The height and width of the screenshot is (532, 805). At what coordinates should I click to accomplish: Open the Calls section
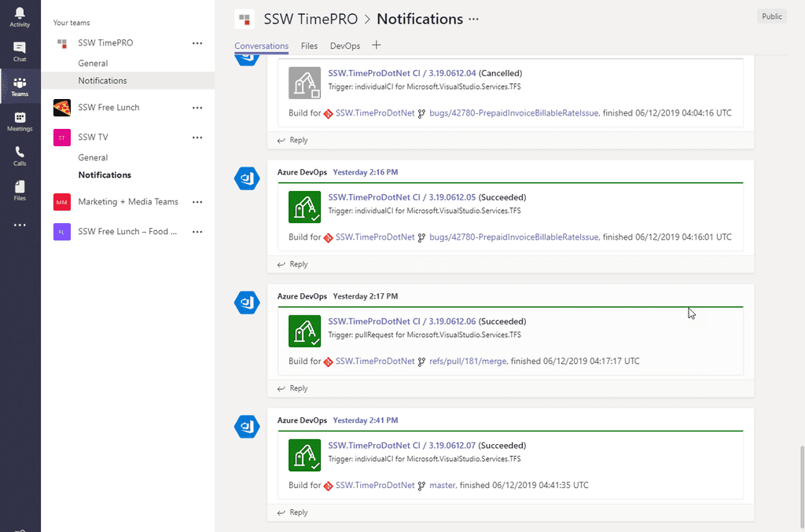(20, 156)
